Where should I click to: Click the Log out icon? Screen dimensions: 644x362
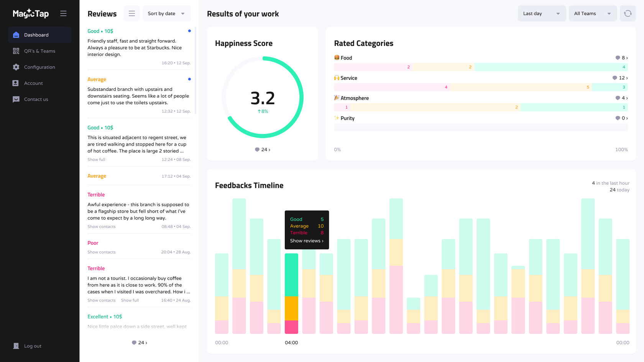click(x=16, y=346)
